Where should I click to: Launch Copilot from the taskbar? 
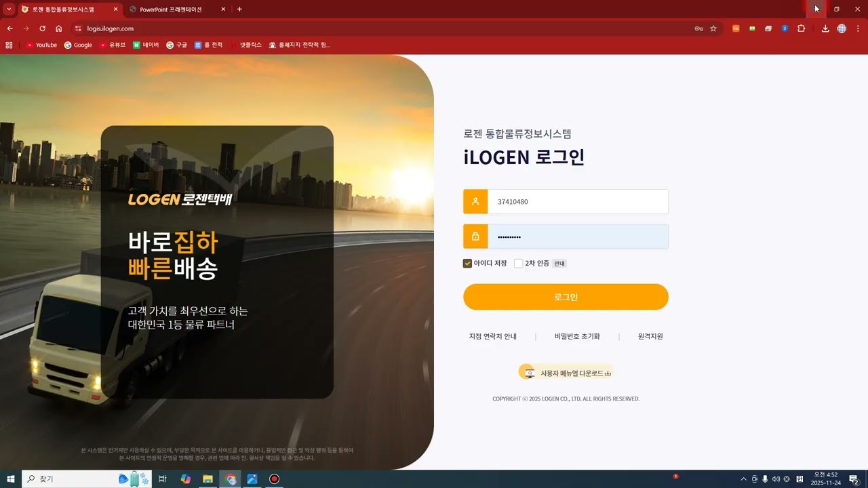coord(186,479)
